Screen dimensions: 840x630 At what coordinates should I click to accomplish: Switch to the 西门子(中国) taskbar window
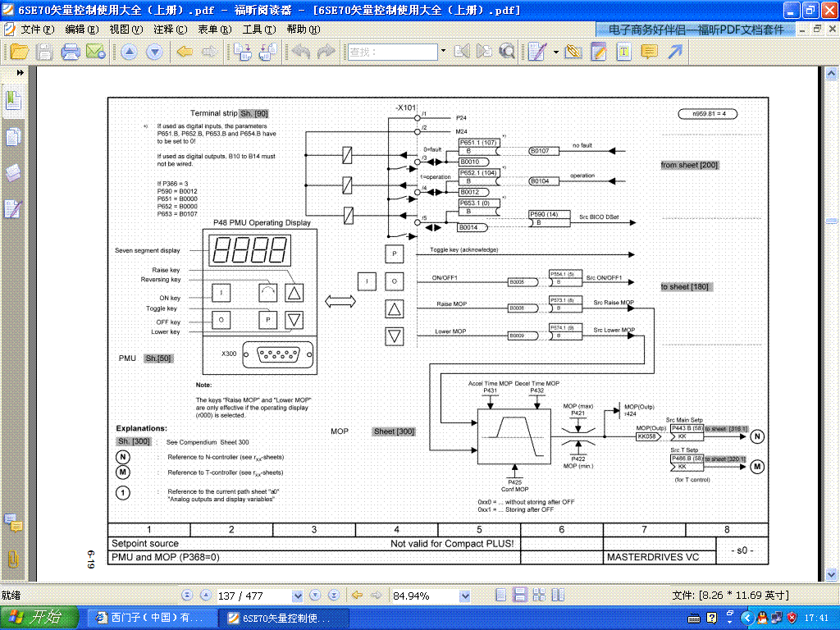point(151,618)
